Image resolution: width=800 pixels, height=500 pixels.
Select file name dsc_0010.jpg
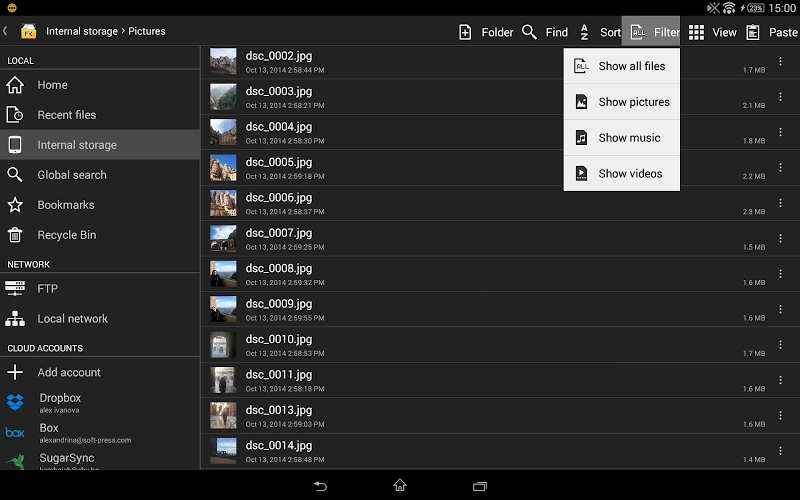coord(279,339)
